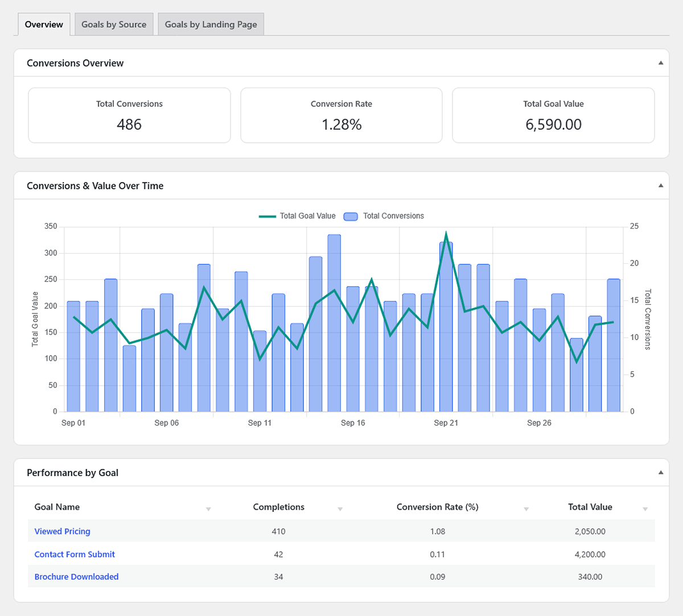Open the Goals by Source tab

coord(114,24)
